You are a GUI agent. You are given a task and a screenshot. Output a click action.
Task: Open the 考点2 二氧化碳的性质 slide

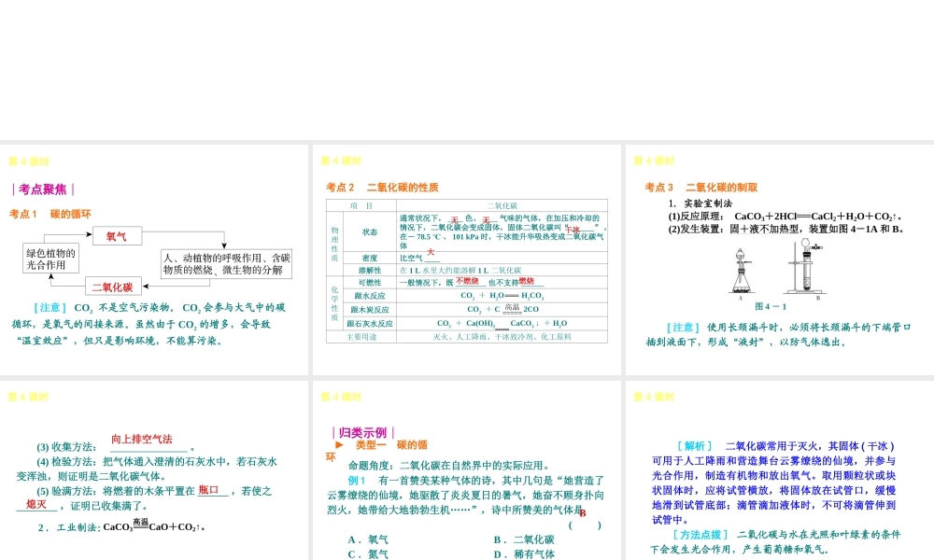pos(466,259)
